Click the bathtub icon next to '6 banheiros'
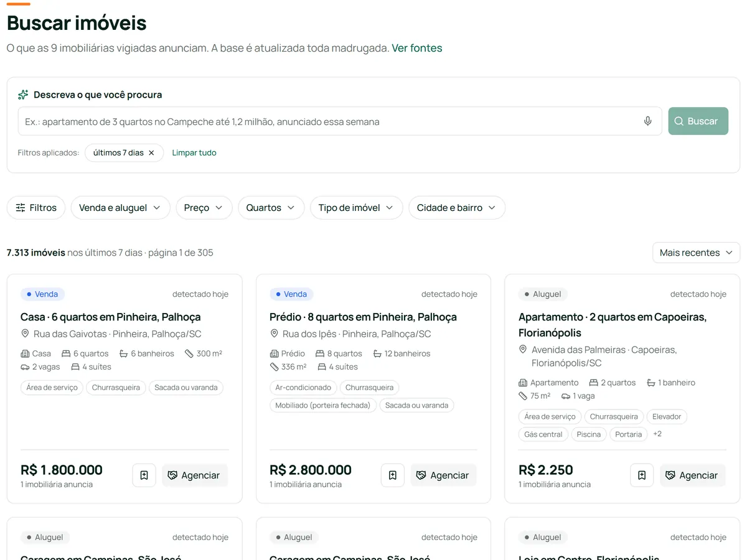 (124, 353)
